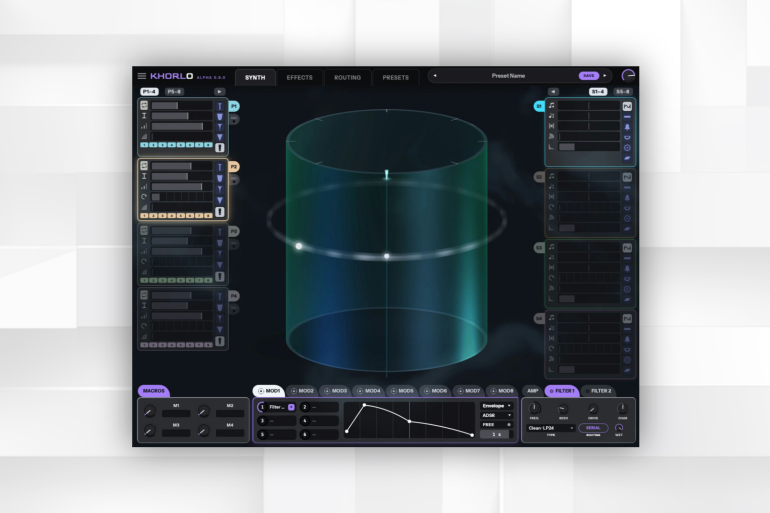Select the MOD2 tab
This screenshot has height=513, width=770.
pos(302,391)
